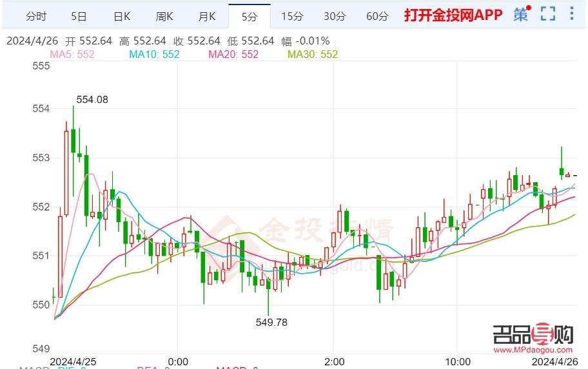The image size is (588, 369).
Task: Click the 幅 -0.01% change text
Action: tap(306, 41)
